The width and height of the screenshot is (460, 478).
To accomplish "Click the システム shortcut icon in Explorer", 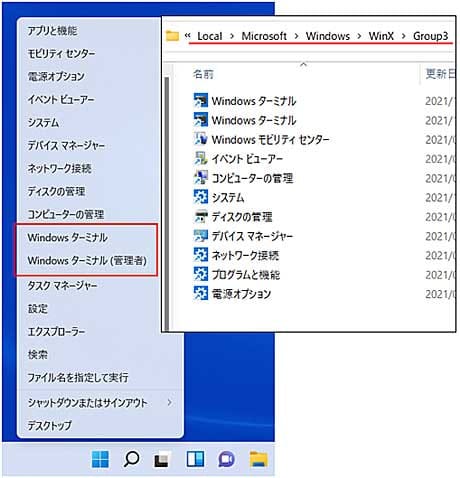I will click(201, 197).
